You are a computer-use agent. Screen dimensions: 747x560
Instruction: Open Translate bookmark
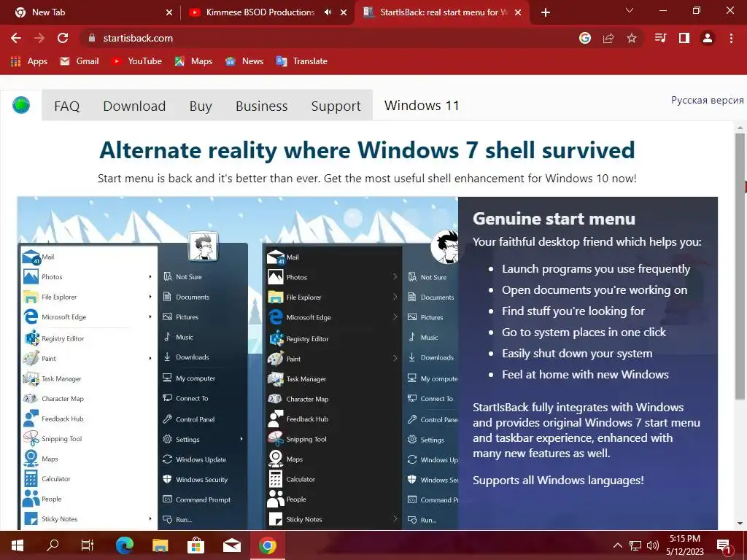[301, 61]
